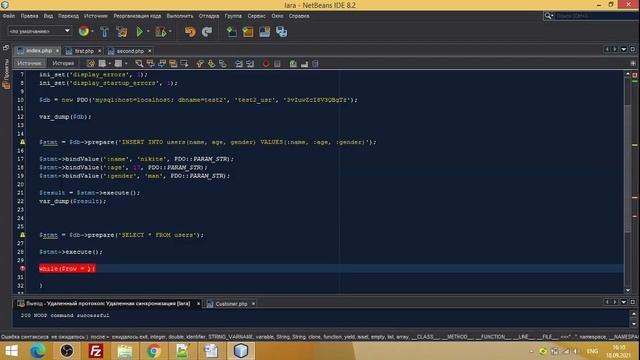Toggle Rectangular Selection in editor toolbar
This screenshot has width=640, height=360.
tap(184, 64)
